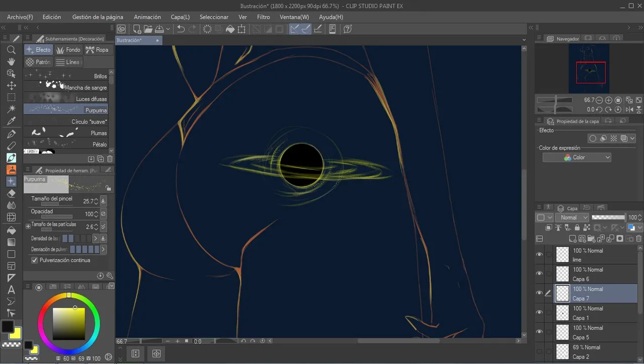This screenshot has width=644, height=364.
Task: Delete the selected layer
Action: tap(639, 239)
